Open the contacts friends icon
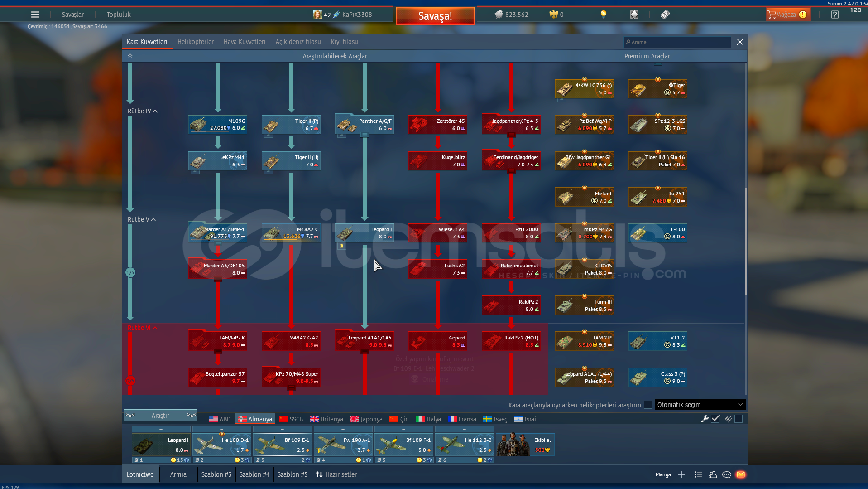Image resolution: width=868 pixels, height=489 pixels. click(713, 474)
